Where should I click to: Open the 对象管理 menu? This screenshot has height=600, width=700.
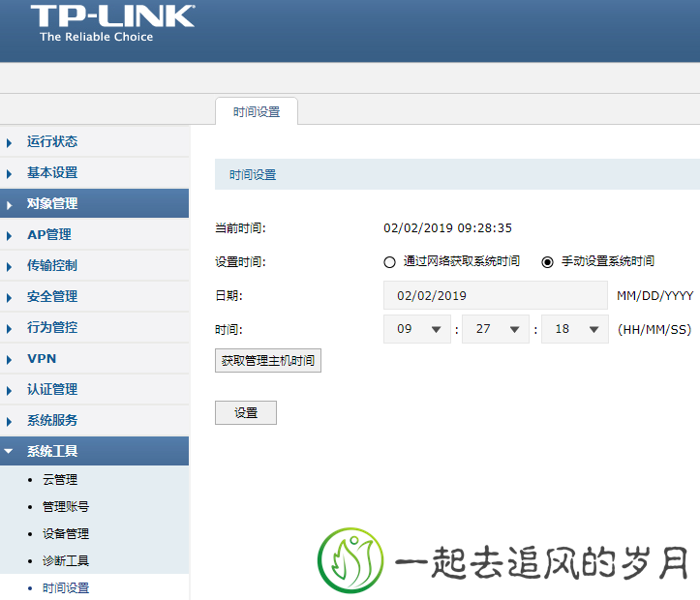coord(52,203)
